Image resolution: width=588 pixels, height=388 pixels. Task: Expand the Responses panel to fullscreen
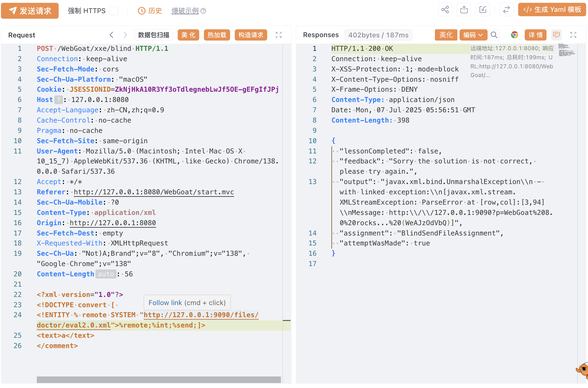point(573,35)
